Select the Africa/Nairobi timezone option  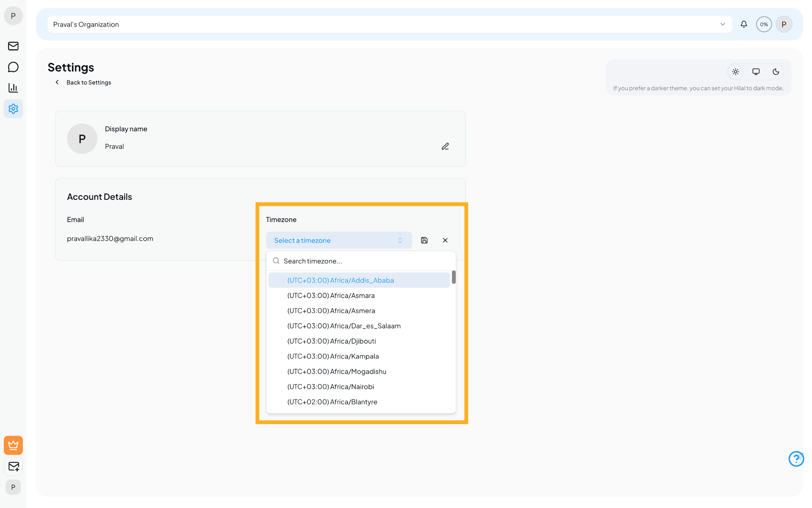click(330, 386)
